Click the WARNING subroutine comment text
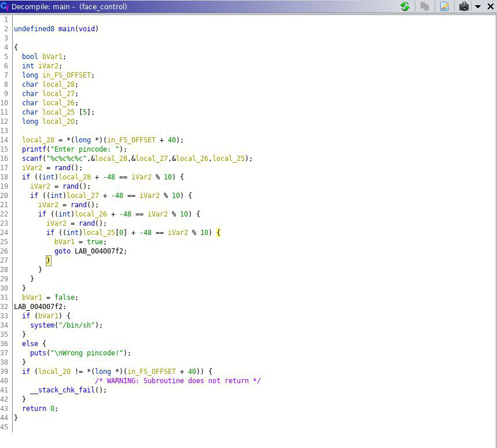The height and width of the screenshot is (448, 497). click(x=178, y=380)
